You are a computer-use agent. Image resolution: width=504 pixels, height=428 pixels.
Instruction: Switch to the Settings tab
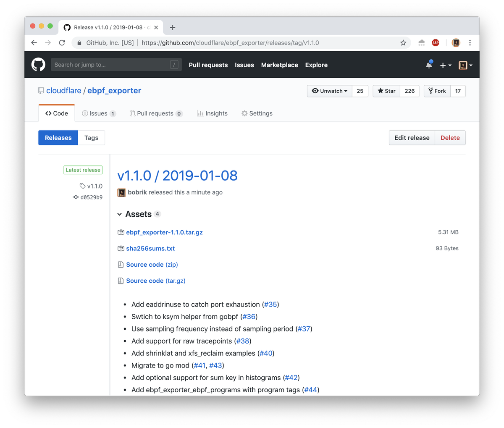[x=257, y=113]
